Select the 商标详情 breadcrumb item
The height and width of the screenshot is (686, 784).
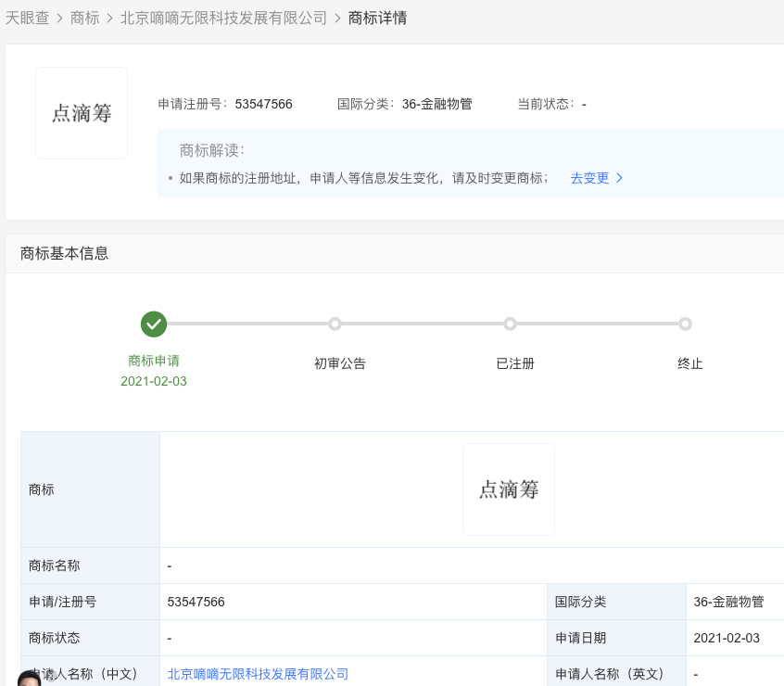pos(377,19)
